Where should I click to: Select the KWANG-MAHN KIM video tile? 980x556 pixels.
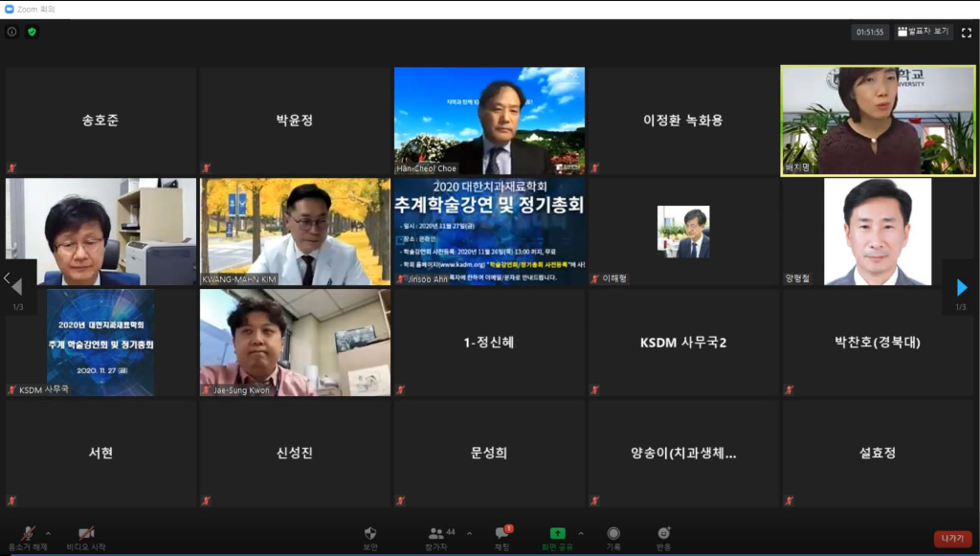tap(295, 232)
